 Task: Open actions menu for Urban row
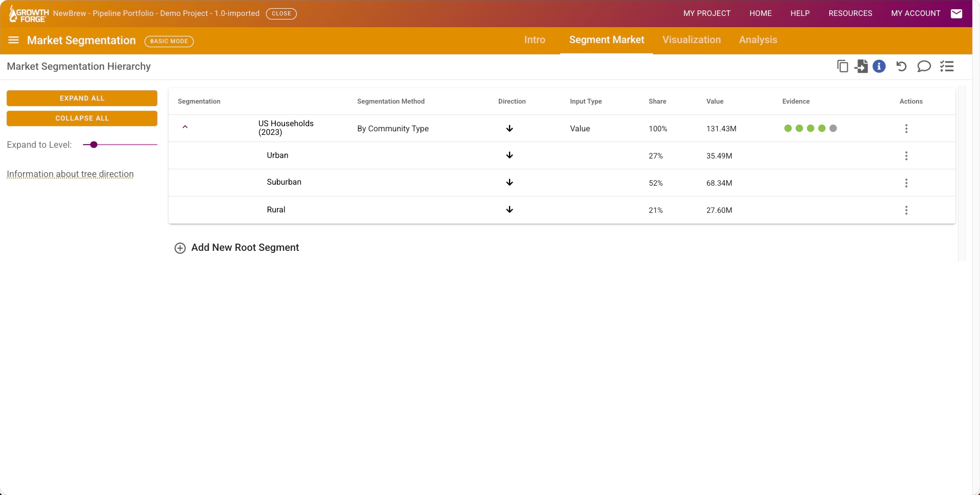906,156
